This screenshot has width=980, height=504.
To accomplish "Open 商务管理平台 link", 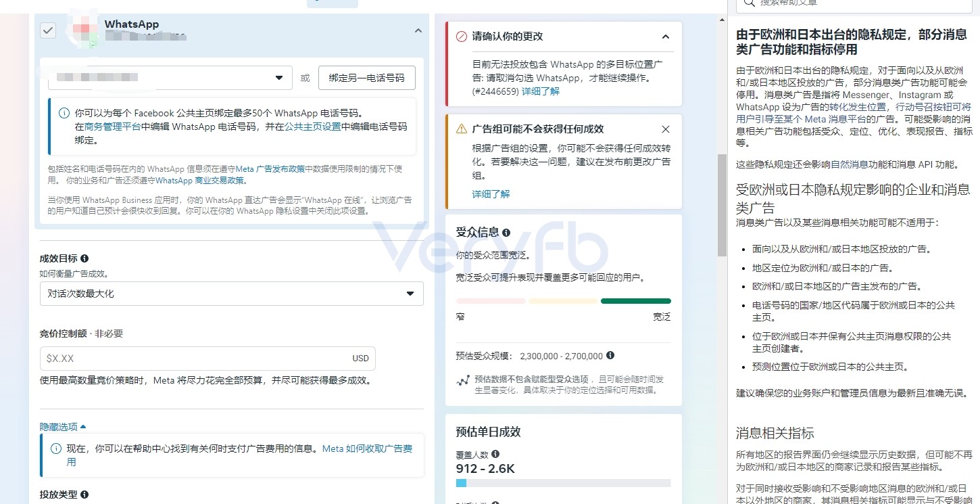I will tap(112, 127).
